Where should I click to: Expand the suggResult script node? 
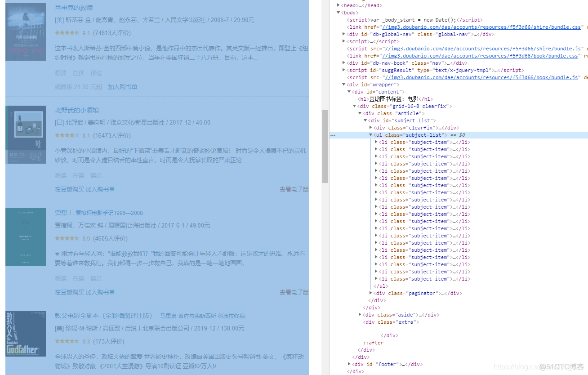pyautogui.click(x=344, y=70)
